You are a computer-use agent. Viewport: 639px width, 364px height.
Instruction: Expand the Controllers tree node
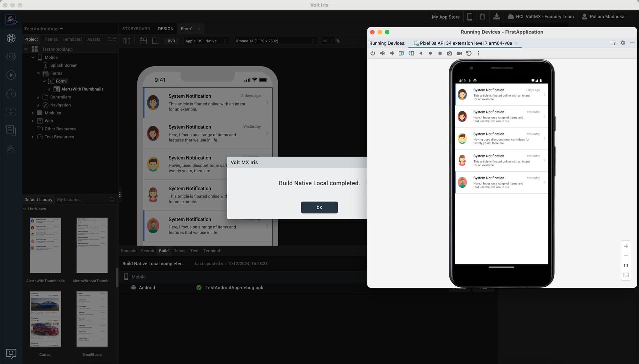click(x=38, y=97)
